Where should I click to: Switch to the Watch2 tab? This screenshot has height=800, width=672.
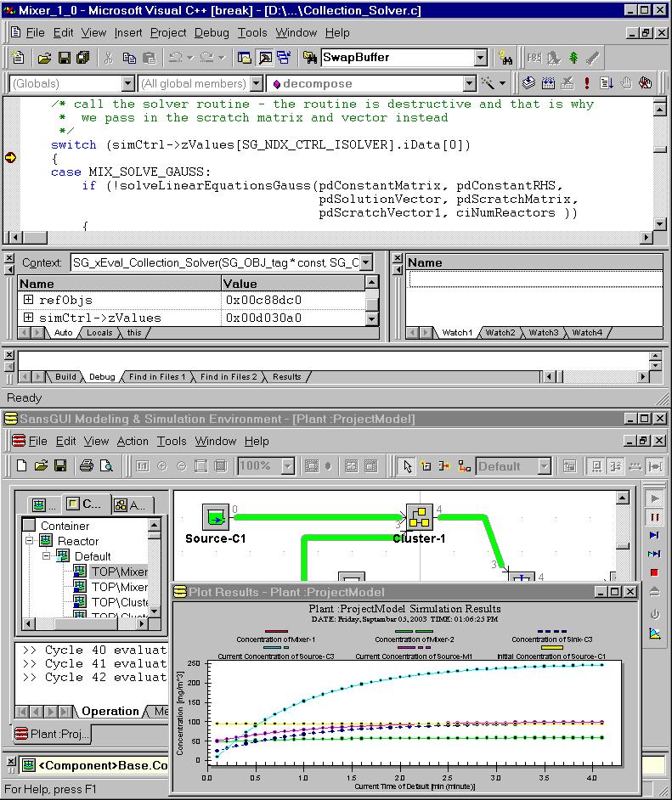[x=500, y=333]
